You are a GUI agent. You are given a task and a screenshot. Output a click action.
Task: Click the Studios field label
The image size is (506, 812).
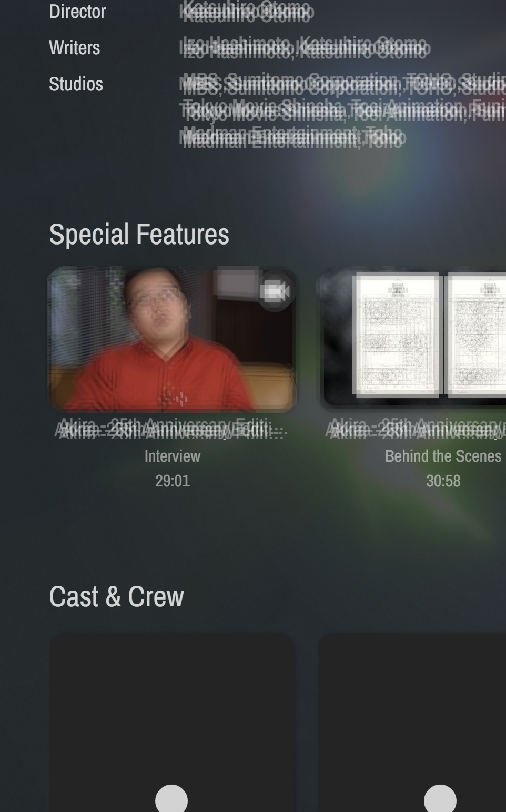tap(76, 84)
